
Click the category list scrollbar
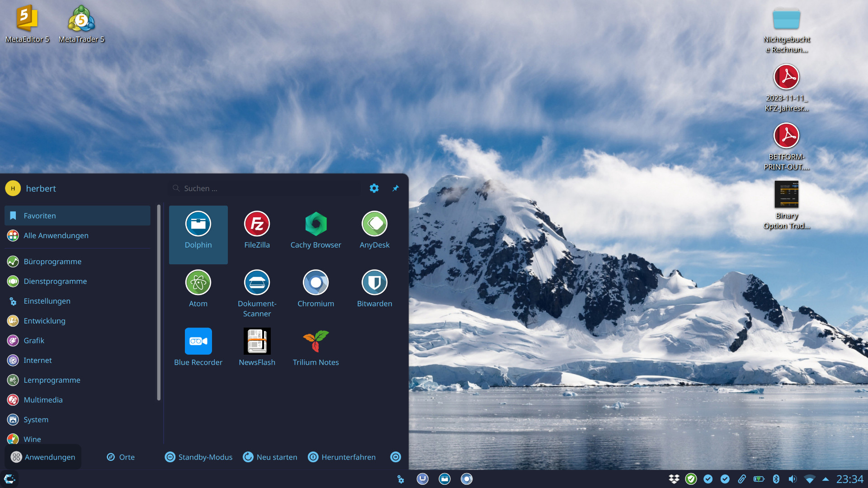[159, 303]
